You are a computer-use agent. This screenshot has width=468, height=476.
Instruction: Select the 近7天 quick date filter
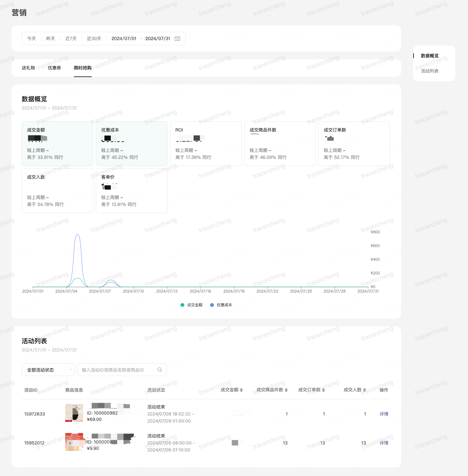click(71, 39)
